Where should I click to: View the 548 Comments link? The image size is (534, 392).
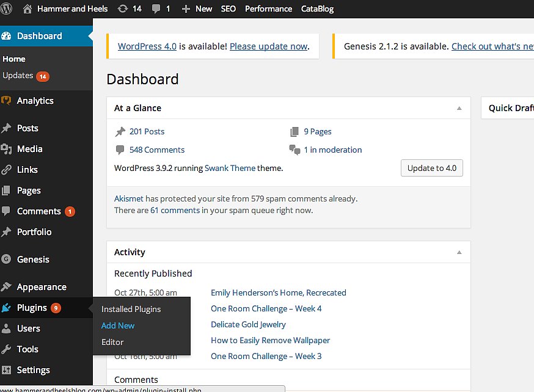[157, 150]
